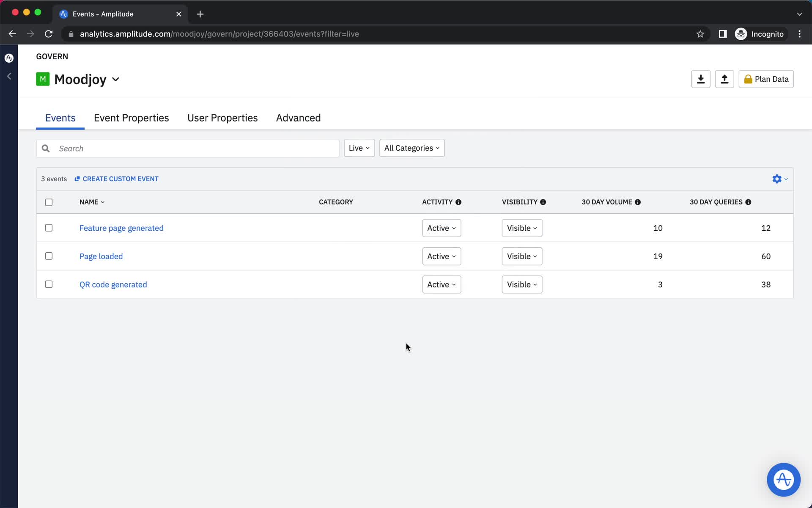Open Active dropdown for QR code generated
The height and width of the screenshot is (508, 812).
[x=442, y=284]
